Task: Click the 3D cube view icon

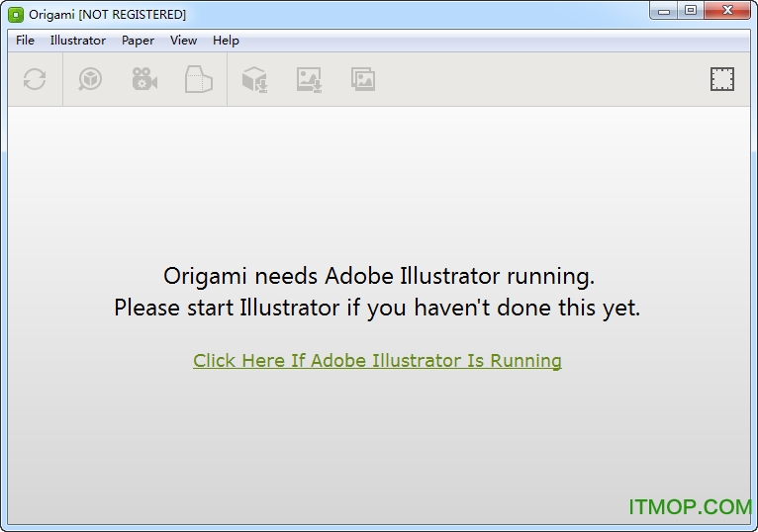Action: tap(91, 79)
